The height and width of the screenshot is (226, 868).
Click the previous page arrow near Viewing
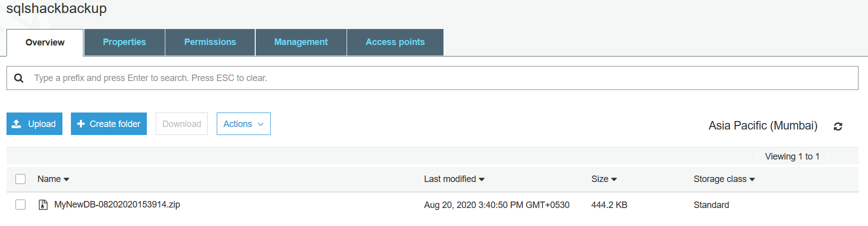pyautogui.click(x=757, y=156)
